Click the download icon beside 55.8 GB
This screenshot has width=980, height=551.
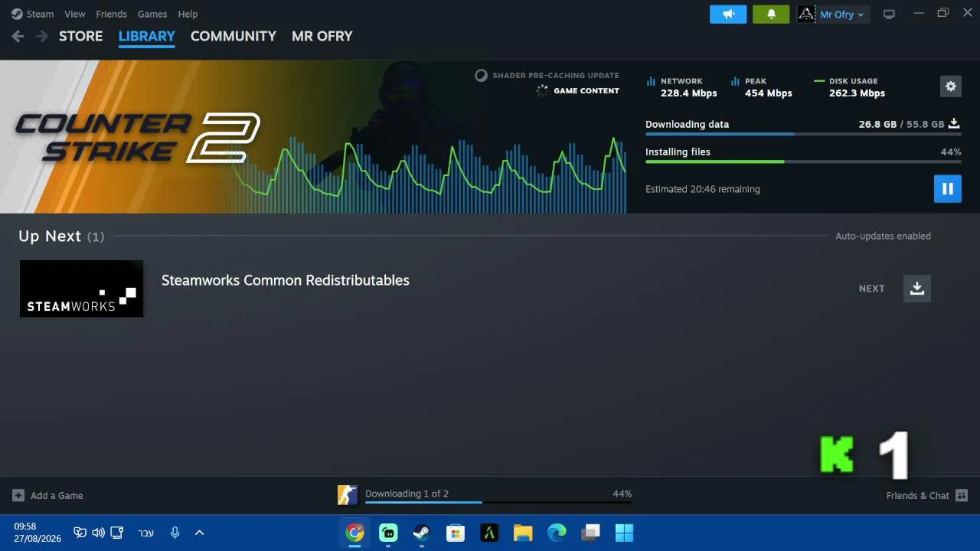coord(954,123)
